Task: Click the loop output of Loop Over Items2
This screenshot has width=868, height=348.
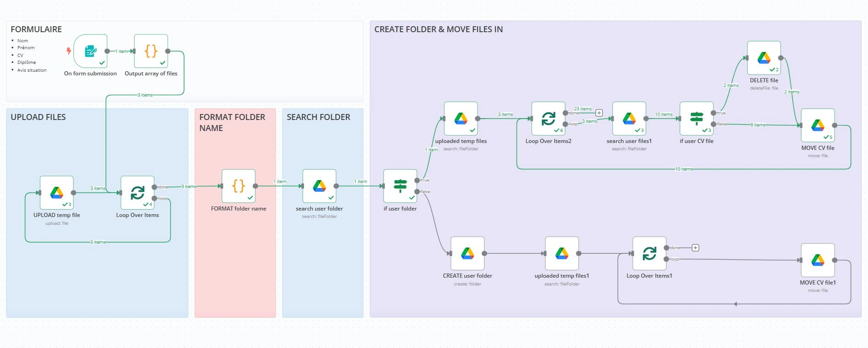Action: pyautogui.click(x=565, y=124)
